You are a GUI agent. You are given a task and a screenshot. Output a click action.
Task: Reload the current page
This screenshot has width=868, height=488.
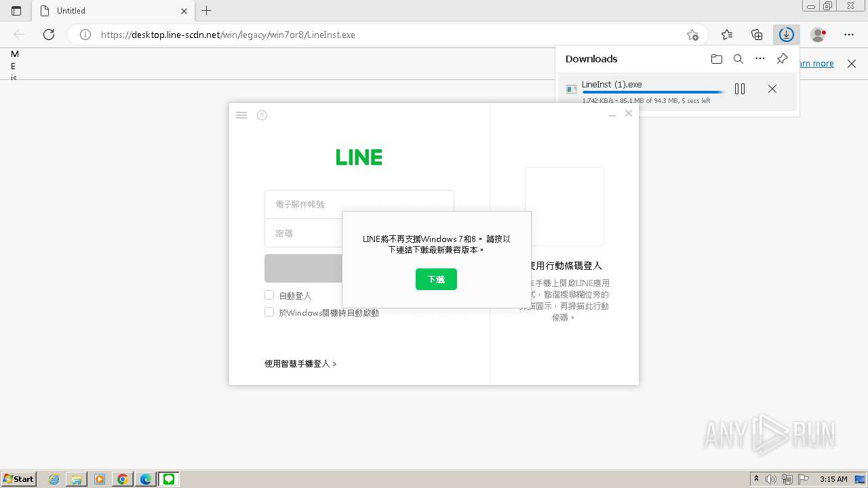(x=49, y=35)
